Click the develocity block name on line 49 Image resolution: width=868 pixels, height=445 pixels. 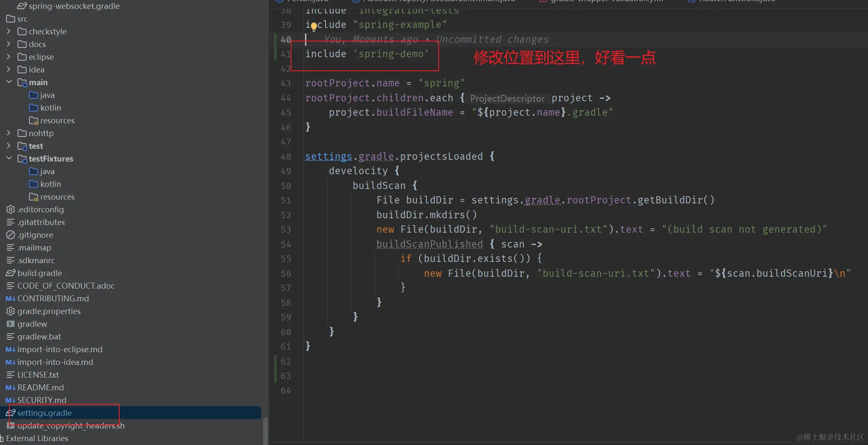pyautogui.click(x=358, y=171)
